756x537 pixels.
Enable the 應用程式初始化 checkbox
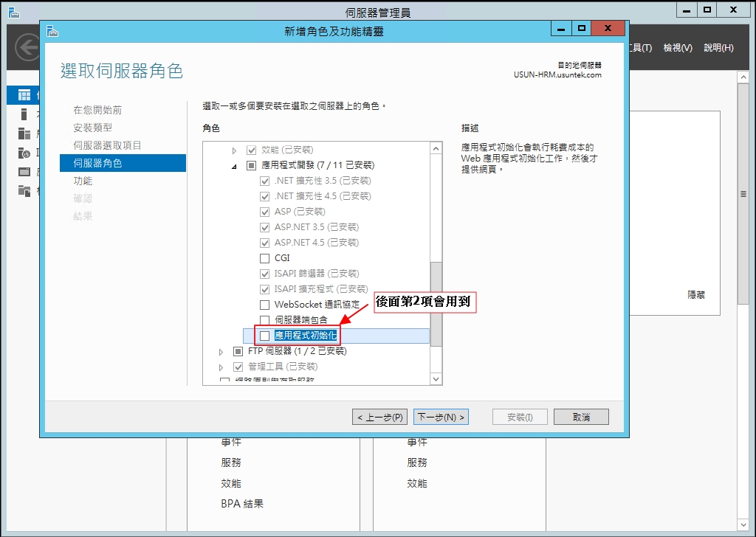point(264,336)
